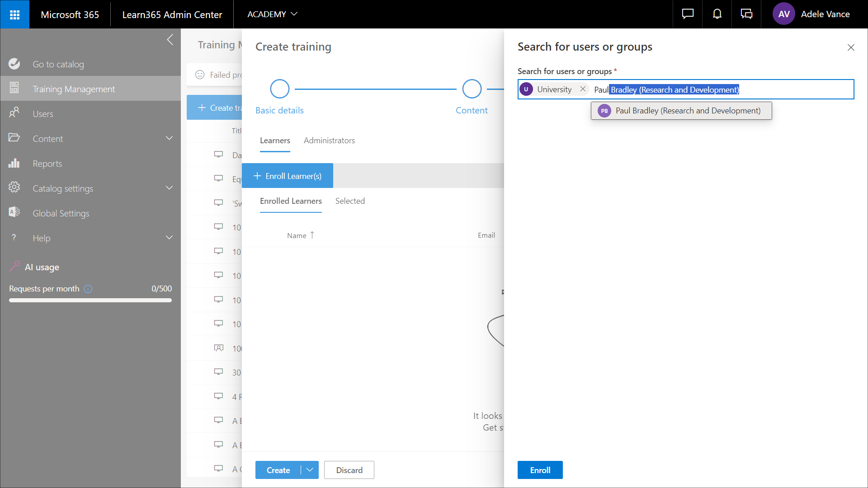Image resolution: width=868 pixels, height=488 pixels.
Task: Click the Enroll button
Action: (x=540, y=470)
